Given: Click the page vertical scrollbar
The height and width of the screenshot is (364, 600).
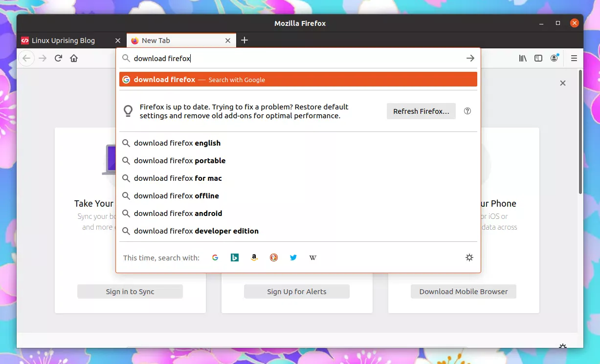Looking at the screenshot, I should tap(580, 132).
